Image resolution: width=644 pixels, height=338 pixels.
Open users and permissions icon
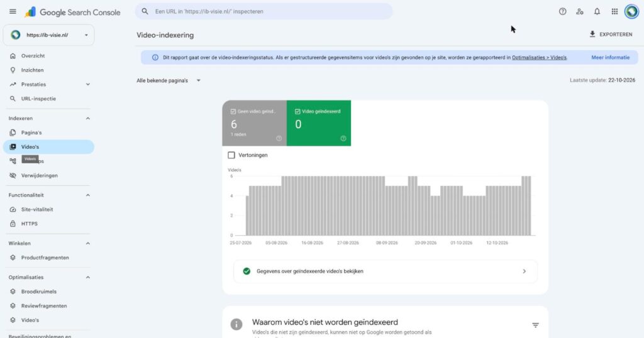click(579, 11)
